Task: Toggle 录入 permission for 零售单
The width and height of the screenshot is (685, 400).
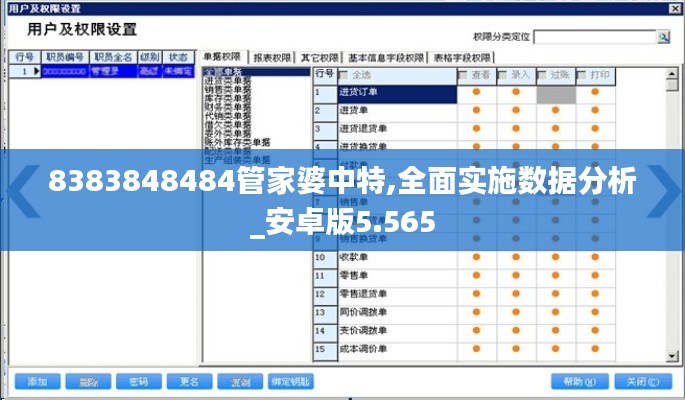Action: coord(516,276)
